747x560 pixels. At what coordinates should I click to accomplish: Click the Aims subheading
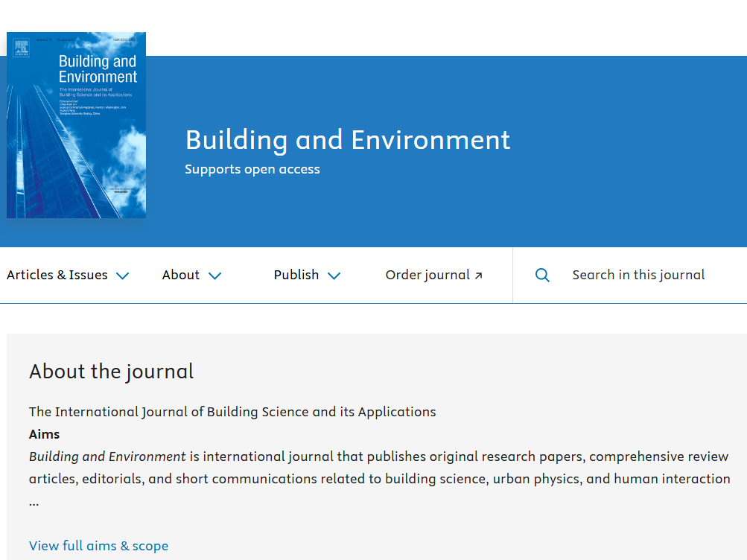point(44,434)
